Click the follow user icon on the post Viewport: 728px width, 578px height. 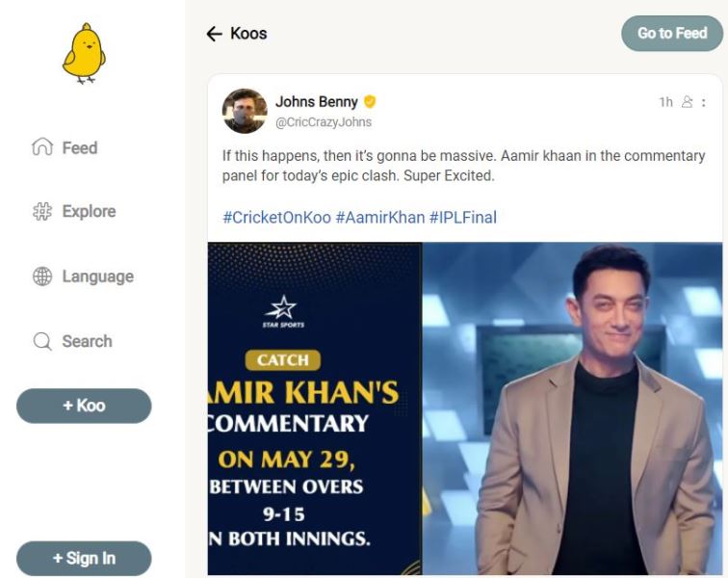click(x=687, y=102)
